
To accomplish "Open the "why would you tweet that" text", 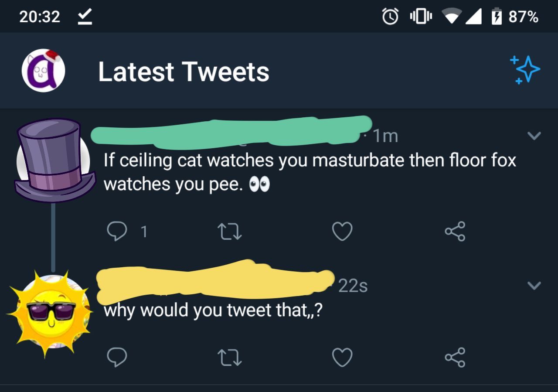I will (213, 310).
